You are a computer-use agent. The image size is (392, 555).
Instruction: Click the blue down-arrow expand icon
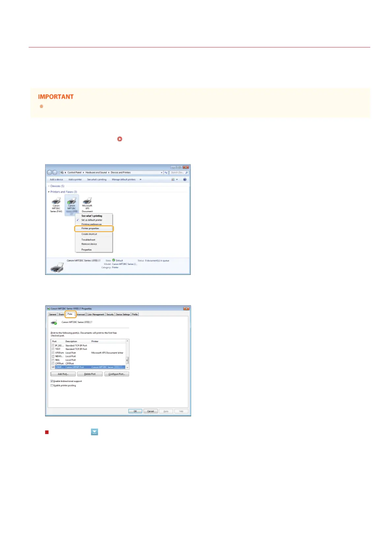point(95,432)
